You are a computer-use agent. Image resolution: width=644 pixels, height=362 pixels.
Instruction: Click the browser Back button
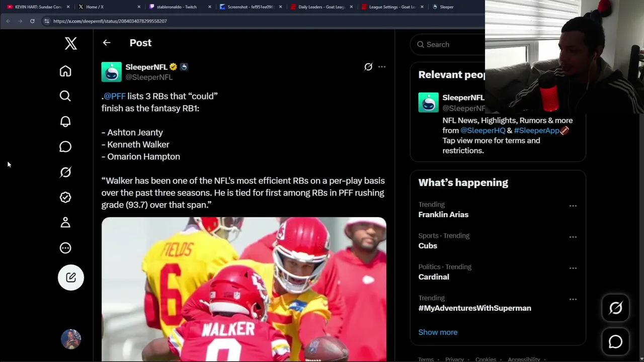pos(8,21)
